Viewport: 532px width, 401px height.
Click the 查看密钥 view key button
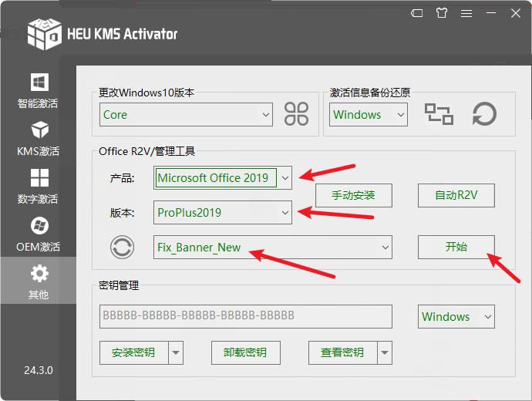[343, 353]
